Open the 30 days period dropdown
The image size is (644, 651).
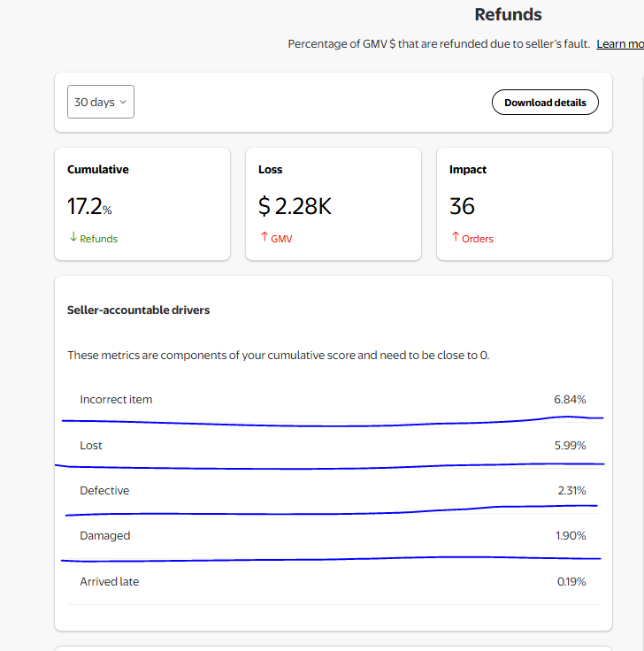click(x=100, y=103)
